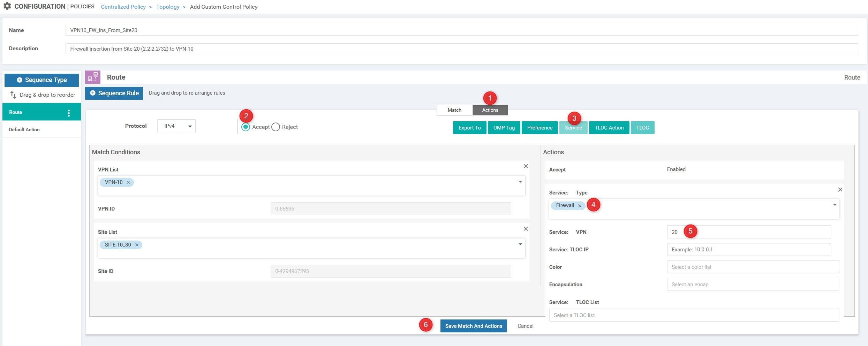
Task: Switch to the Match tab
Action: pos(454,110)
